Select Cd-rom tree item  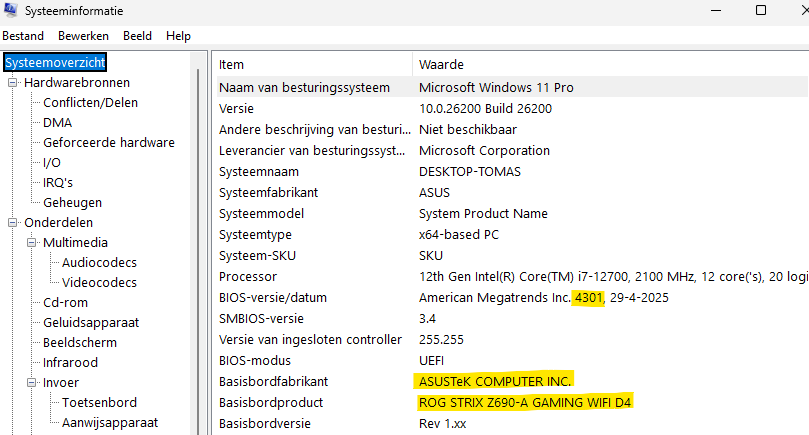[66, 302]
